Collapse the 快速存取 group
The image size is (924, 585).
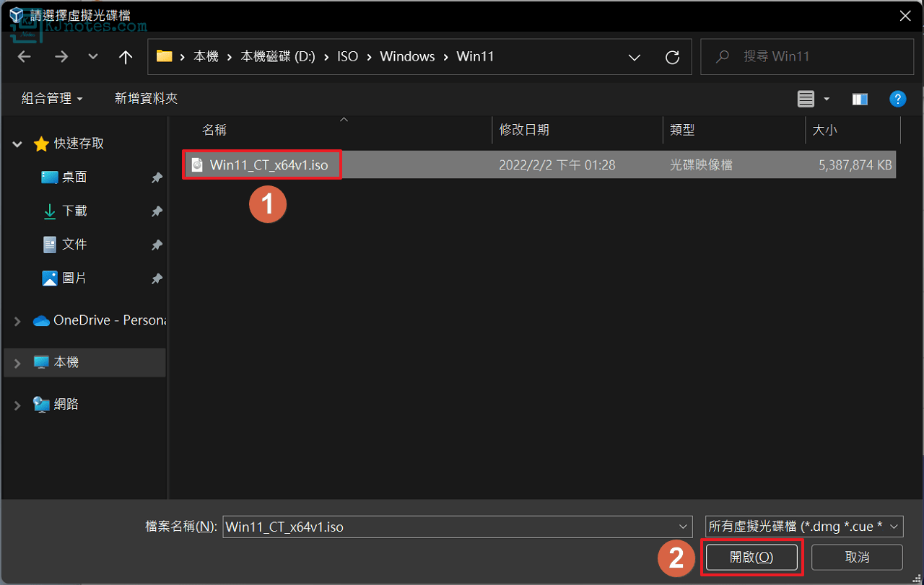17,144
